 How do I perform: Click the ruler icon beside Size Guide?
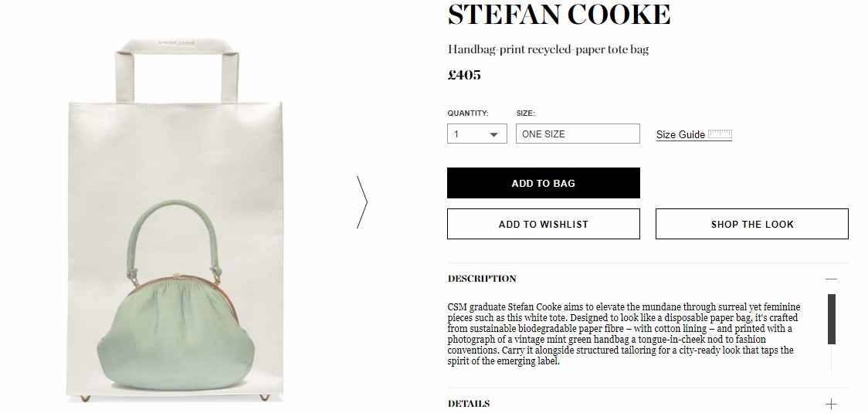click(720, 134)
